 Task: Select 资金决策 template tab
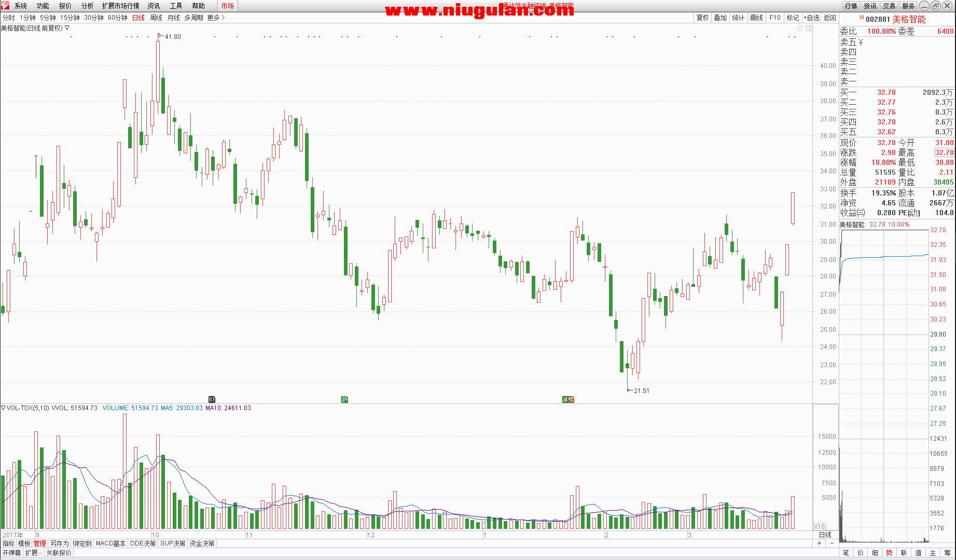[x=202, y=544]
